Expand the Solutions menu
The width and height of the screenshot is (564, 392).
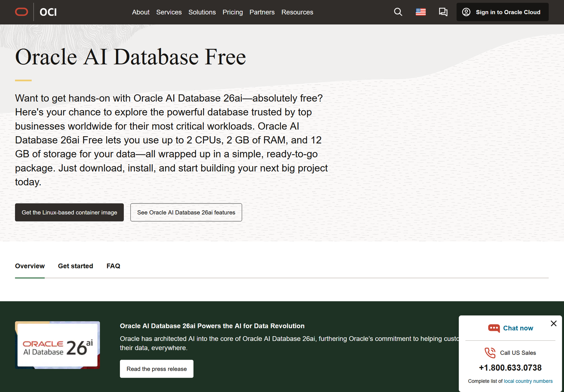coord(202,12)
